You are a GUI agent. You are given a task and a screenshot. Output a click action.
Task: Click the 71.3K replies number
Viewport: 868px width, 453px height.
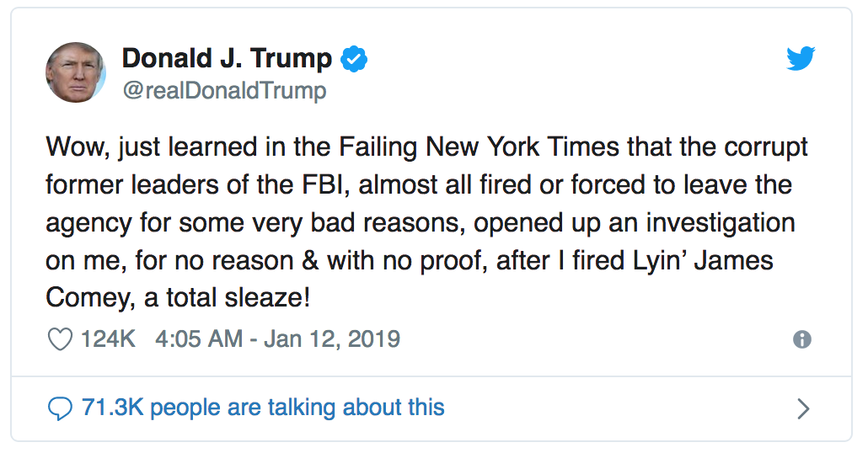click(112, 408)
